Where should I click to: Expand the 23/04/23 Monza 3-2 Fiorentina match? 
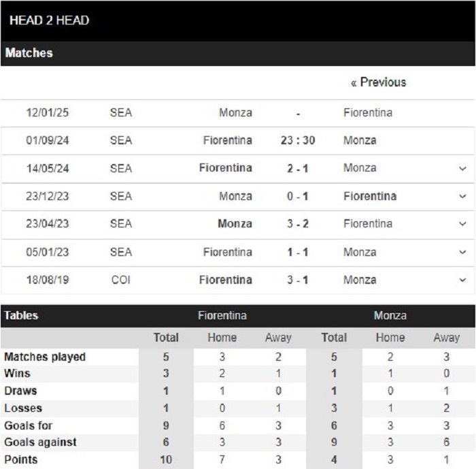pyautogui.click(x=462, y=224)
